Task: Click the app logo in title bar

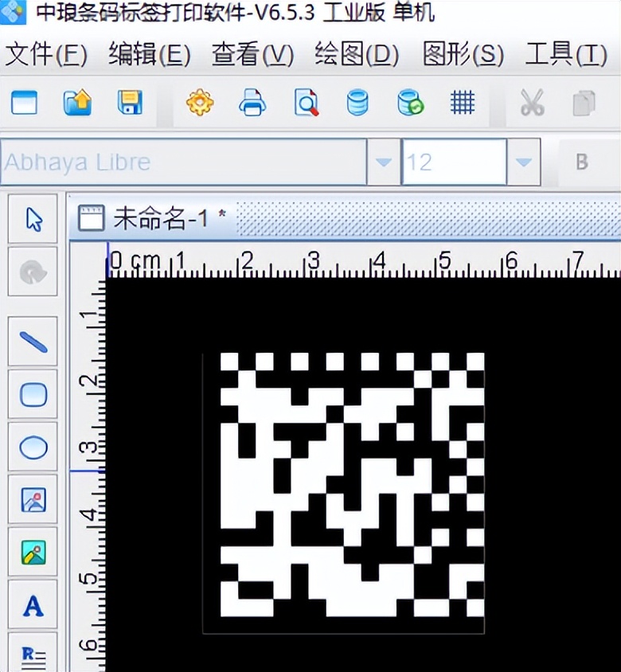Action: tap(13, 12)
